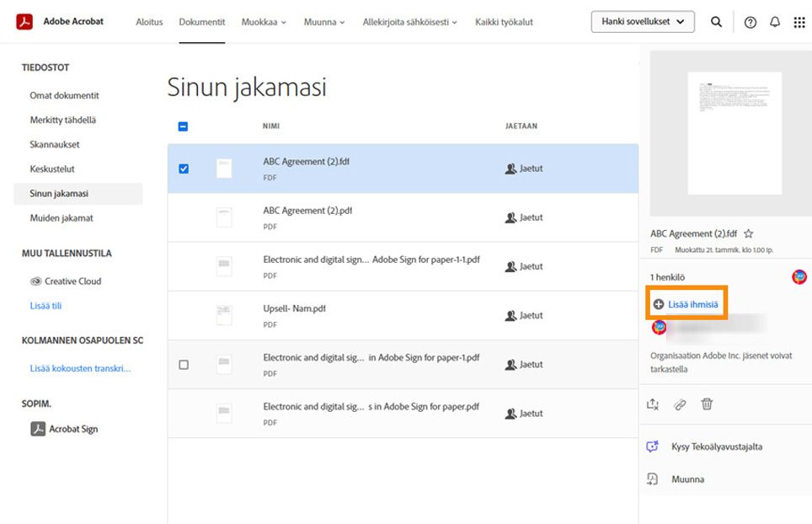
Task: Toggle the select-all checkbox in the list header
Action: click(182, 126)
